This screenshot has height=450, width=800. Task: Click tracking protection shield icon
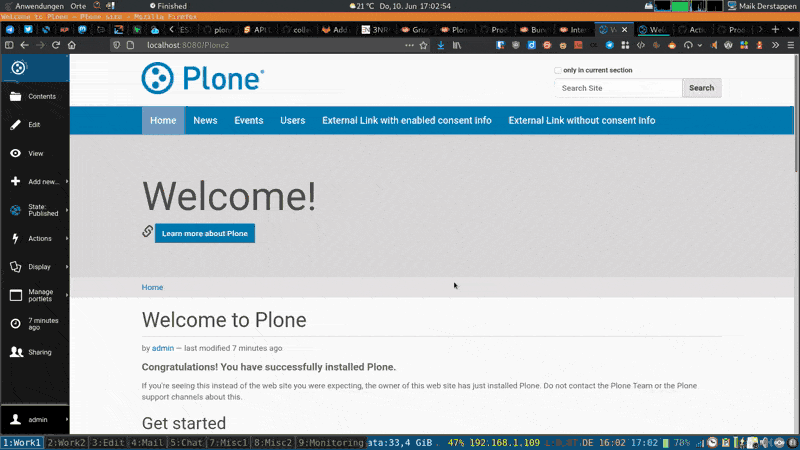click(117, 45)
